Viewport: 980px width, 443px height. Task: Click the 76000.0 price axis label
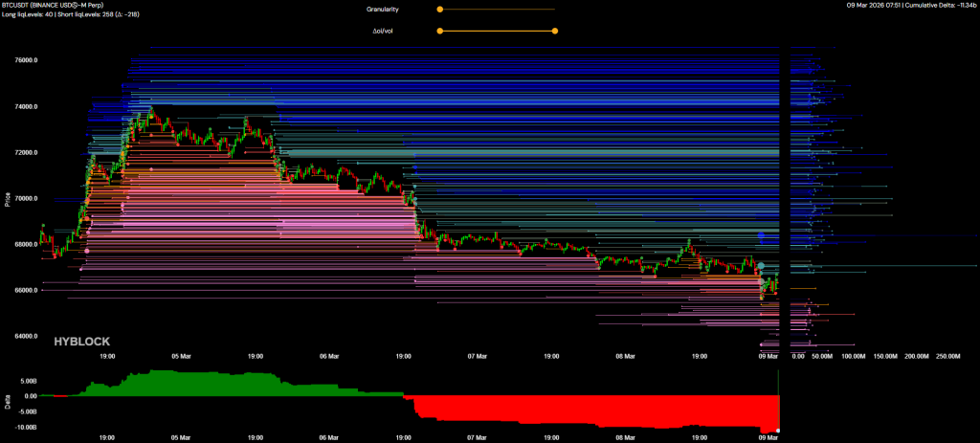click(26, 60)
